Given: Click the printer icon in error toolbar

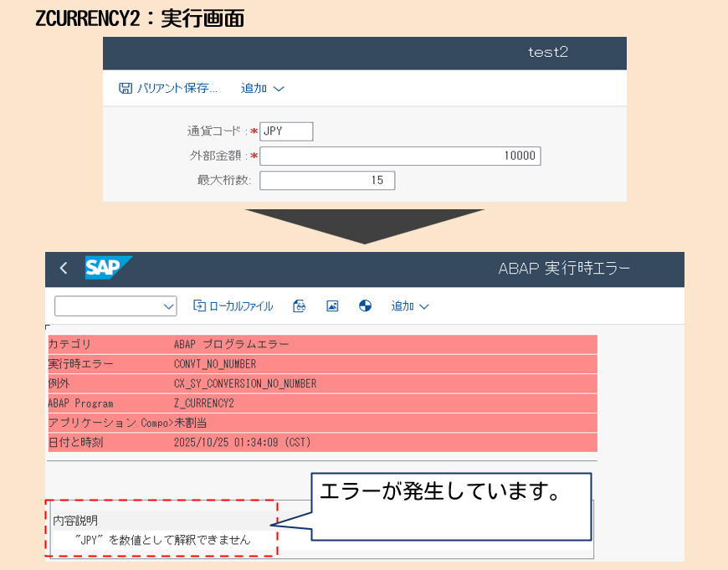Looking at the screenshot, I should 300,306.
